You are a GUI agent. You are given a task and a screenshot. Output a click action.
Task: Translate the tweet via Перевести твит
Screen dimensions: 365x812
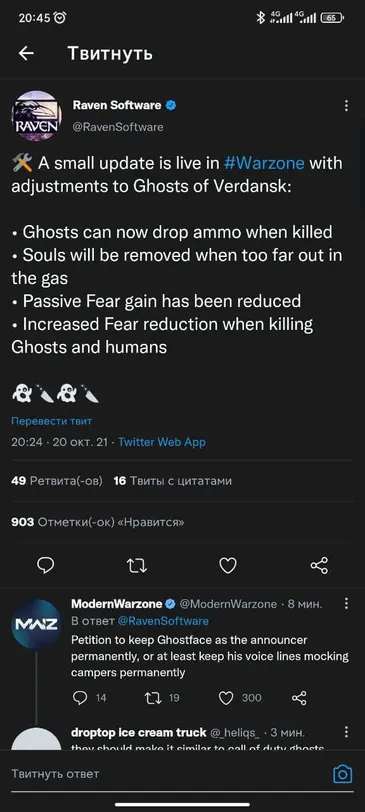coord(51,421)
